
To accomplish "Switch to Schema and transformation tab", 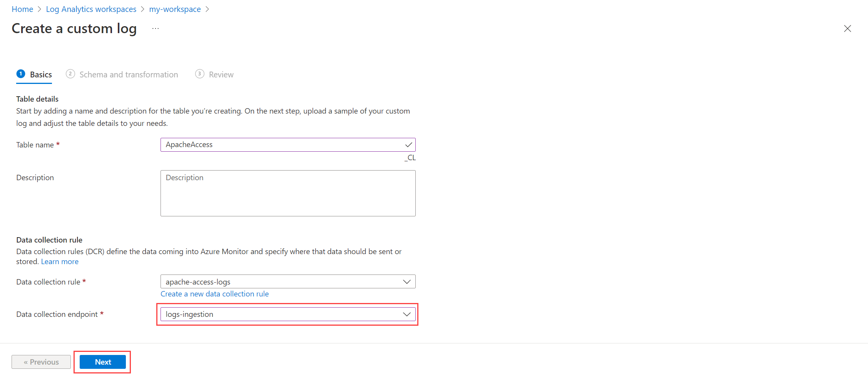I will pyautogui.click(x=129, y=75).
